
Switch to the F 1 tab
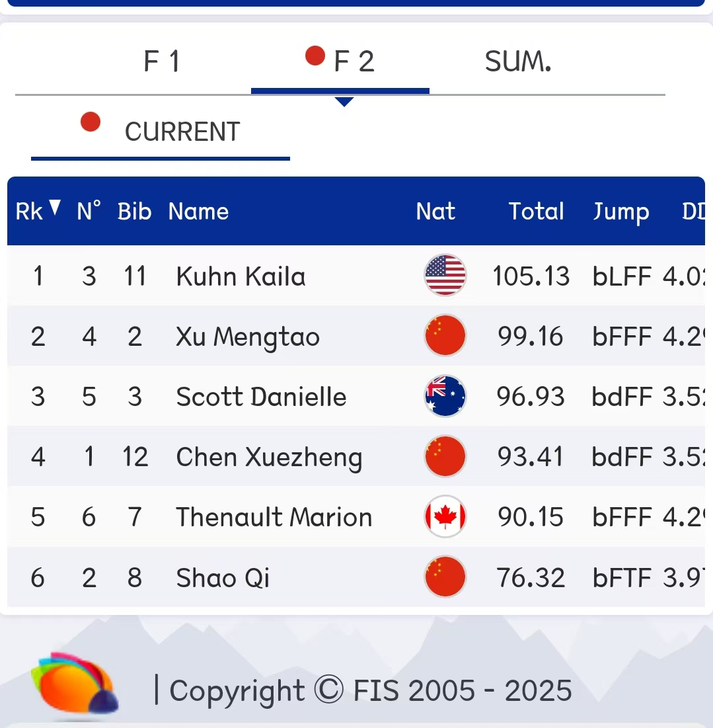[162, 61]
